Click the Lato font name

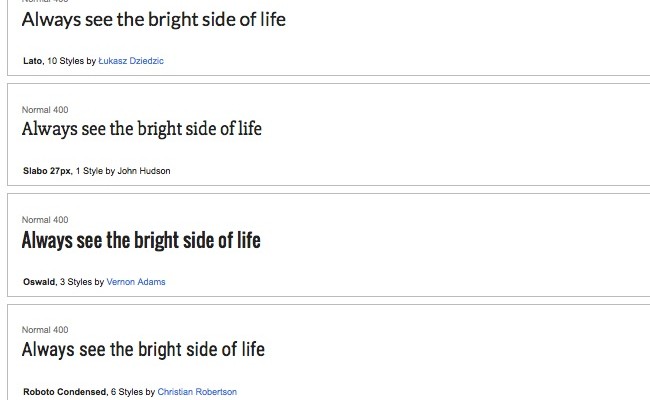click(x=32, y=61)
